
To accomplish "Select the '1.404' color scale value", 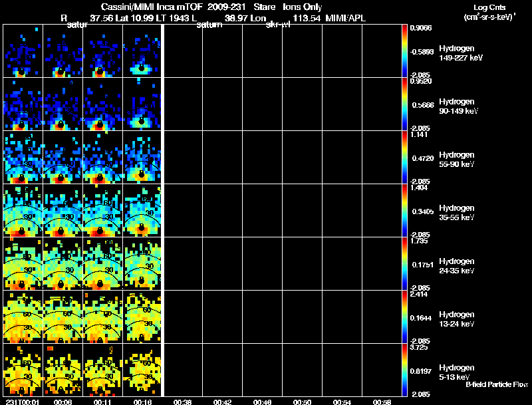I will (x=419, y=188).
